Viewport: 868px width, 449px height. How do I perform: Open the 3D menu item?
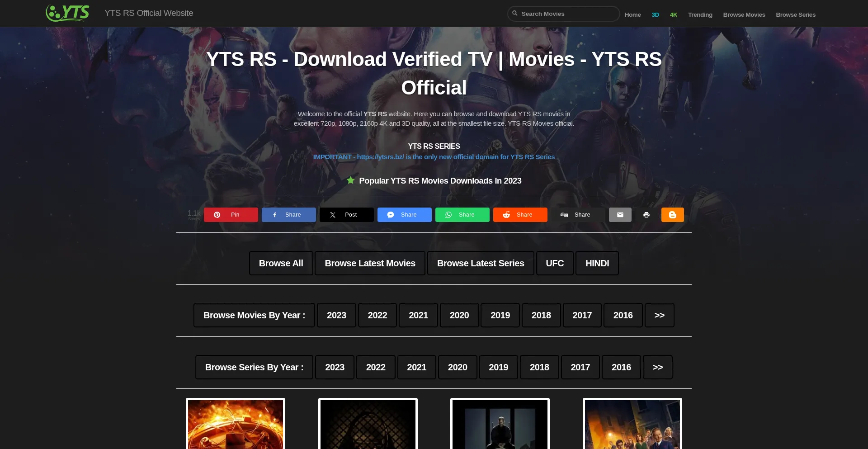pos(655,14)
